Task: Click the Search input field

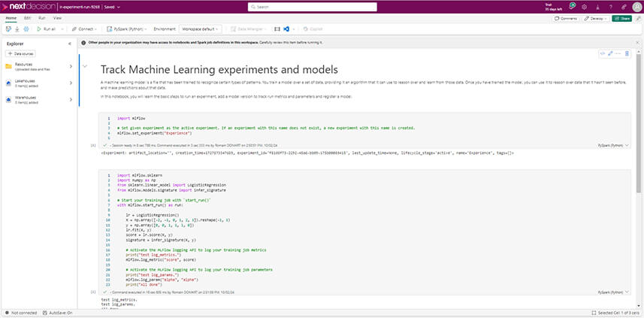Action: [322, 6]
